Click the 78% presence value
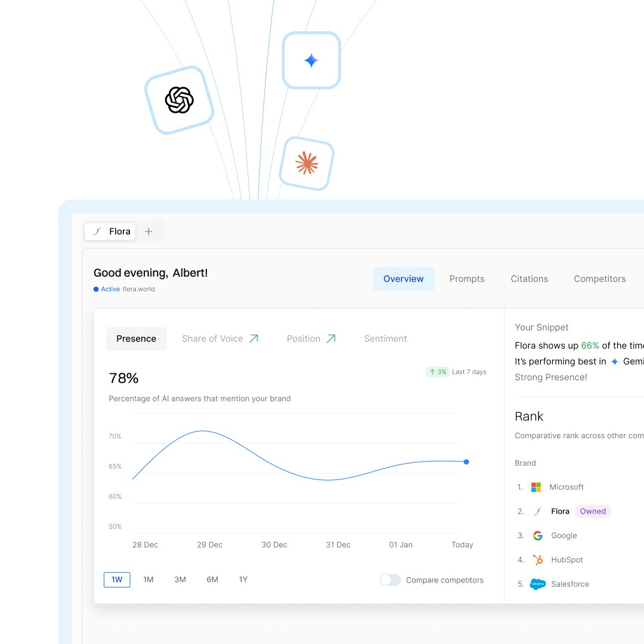644x644 pixels. 123,378
